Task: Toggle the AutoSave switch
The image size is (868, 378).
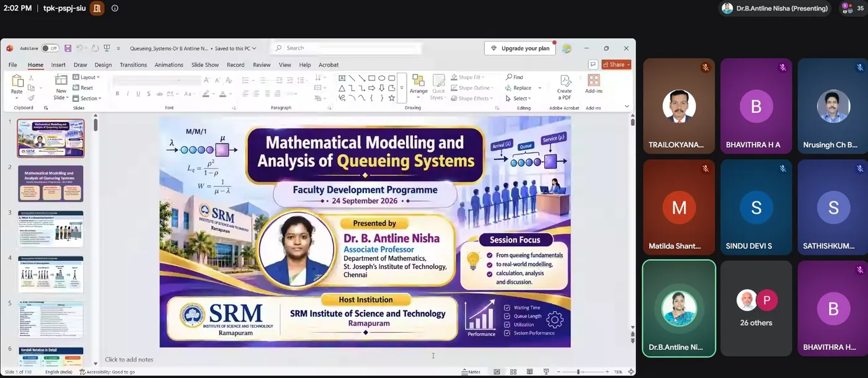Action: tap(50, 48)
